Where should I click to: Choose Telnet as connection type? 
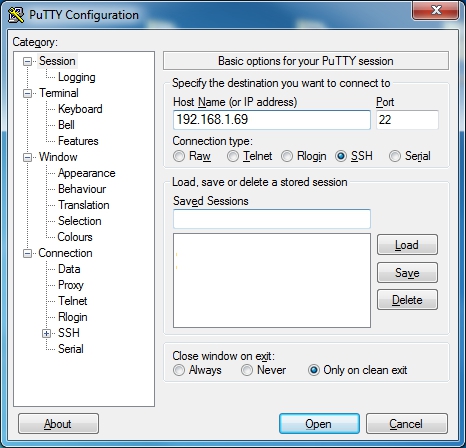[233, 156]
